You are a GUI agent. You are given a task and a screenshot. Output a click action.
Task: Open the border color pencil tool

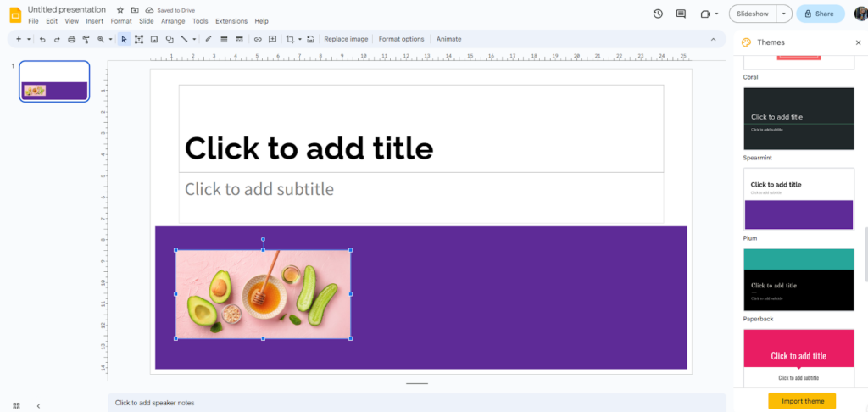[x=209, y=39]
